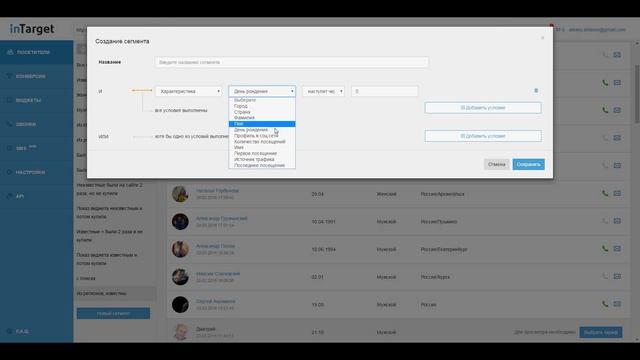Click envelope icon in the 19.09 birthday row
This screenshot has height=360, width=640.
point(617,304)
